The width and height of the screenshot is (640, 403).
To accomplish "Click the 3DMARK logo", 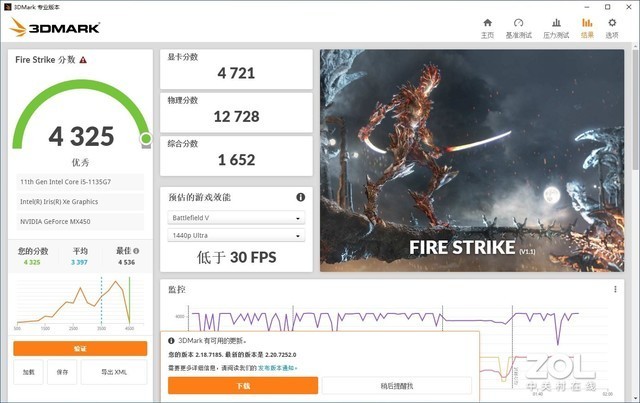I will (55, 27).
